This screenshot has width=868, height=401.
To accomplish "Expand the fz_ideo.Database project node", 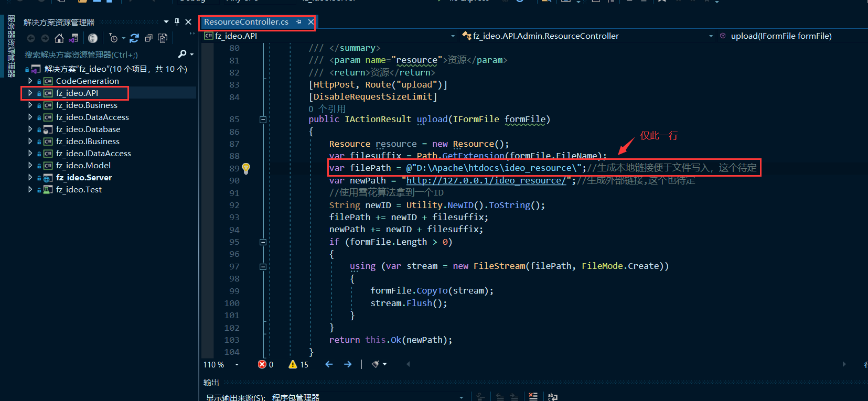I will (30, 129).
